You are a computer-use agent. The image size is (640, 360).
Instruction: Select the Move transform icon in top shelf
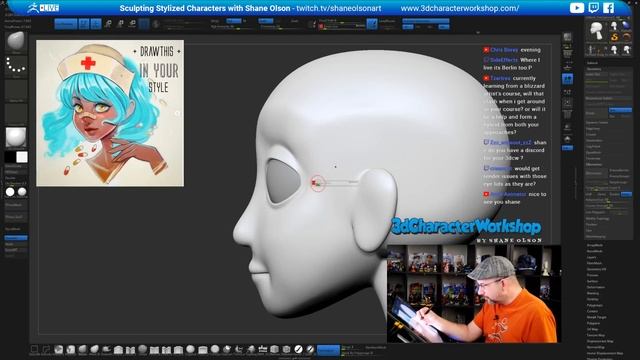[108, 24]
